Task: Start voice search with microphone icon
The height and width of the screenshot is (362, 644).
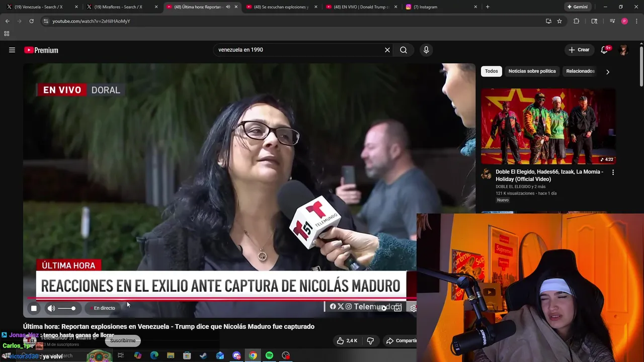Action: (x=426, y=50)
